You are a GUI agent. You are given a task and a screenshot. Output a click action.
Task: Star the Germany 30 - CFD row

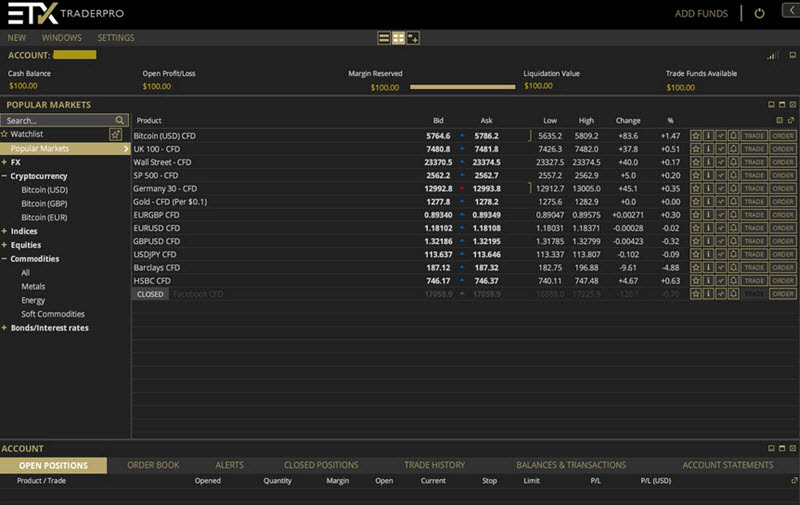695,189
